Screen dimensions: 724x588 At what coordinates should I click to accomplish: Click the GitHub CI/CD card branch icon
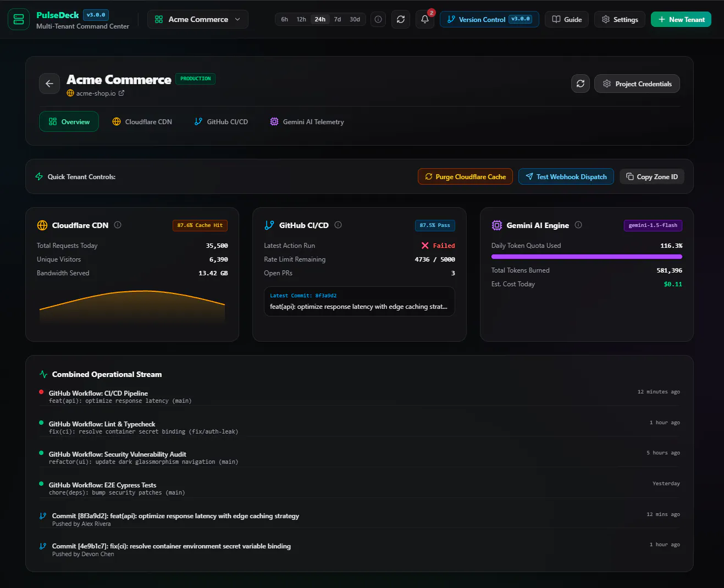coord(269,225)
